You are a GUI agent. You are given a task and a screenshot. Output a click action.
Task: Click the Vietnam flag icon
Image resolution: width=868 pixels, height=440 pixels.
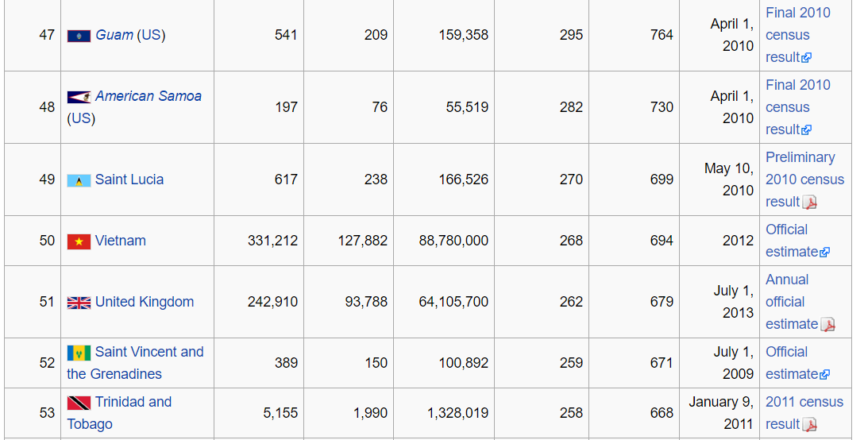pos(79,241)
